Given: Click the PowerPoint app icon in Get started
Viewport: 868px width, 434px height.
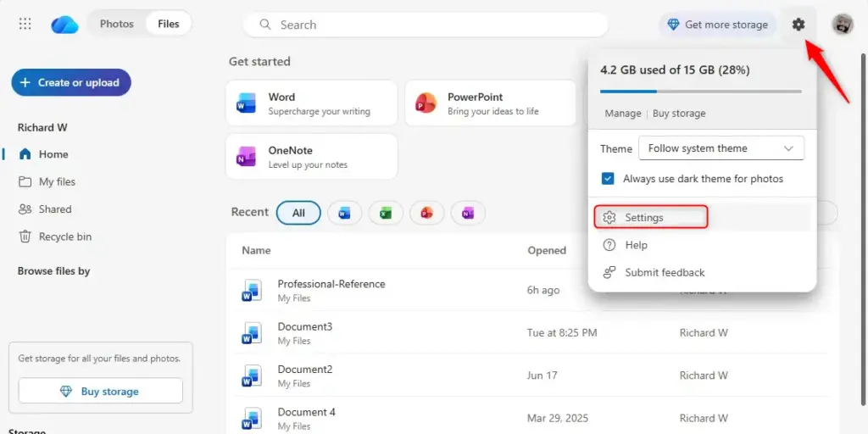Looking at the screenshot, I should (426, 103).
